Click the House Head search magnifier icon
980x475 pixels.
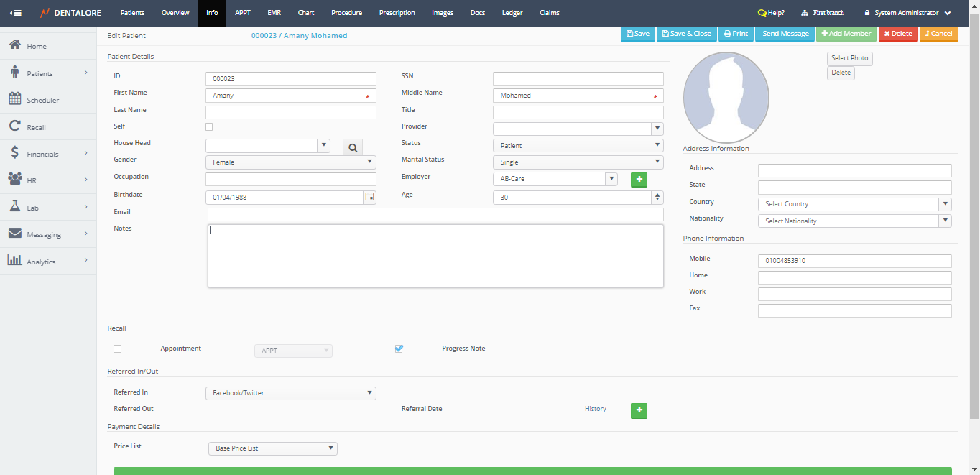pos(352,147)
